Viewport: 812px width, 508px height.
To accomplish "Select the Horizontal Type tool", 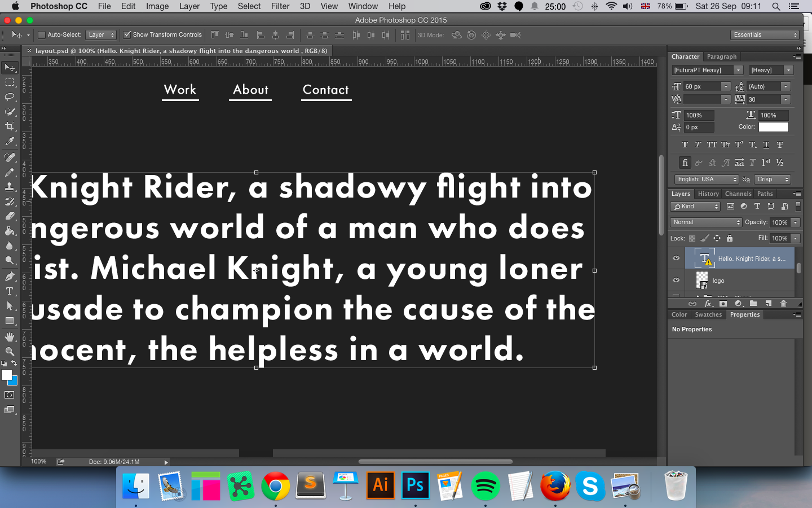I will click(x=10, y=291).
